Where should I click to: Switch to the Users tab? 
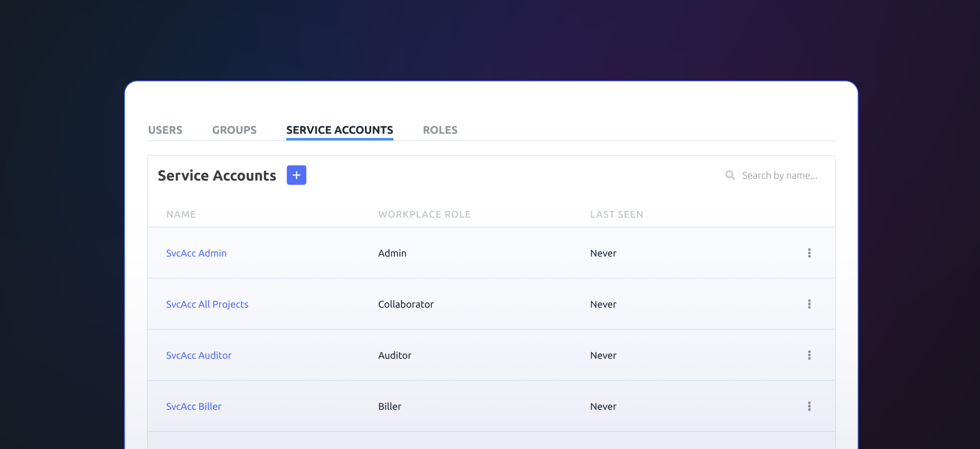tap(165, 130)
